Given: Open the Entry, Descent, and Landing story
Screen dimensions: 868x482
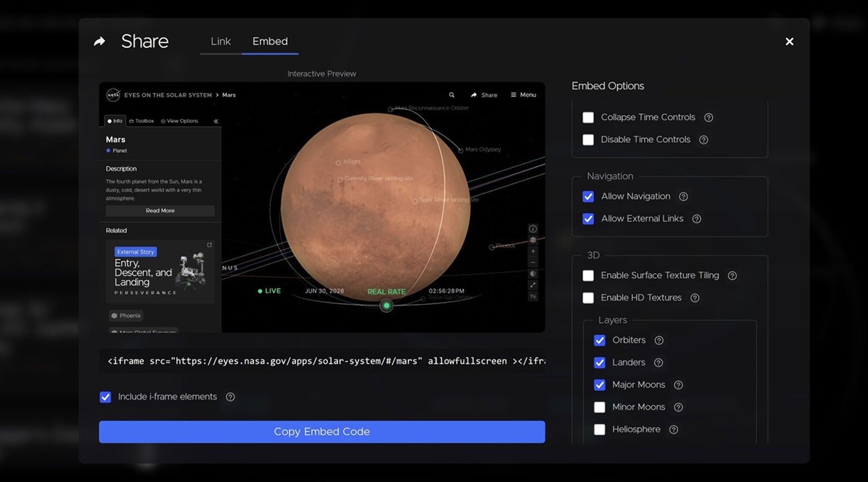Looking at the screenshot, I should (160, 272).
